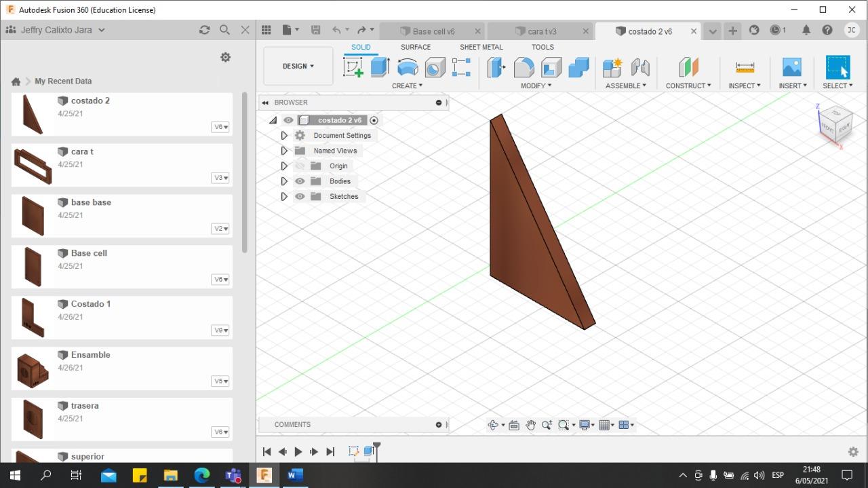868x488 pixels.
Task: Hide the Bodies folder
Action: (300, 181)
